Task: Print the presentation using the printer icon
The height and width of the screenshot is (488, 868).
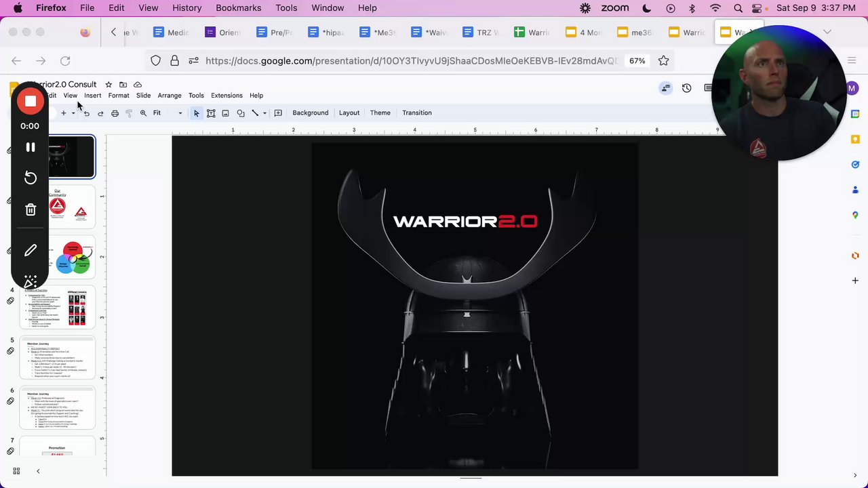Action: pos(115,113)
